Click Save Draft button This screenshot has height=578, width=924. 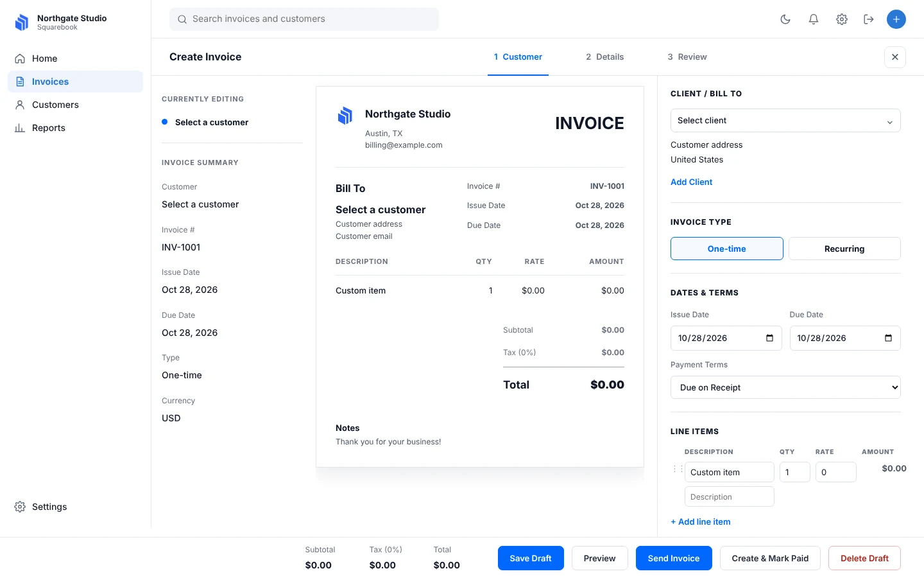(x=531, y=558)
